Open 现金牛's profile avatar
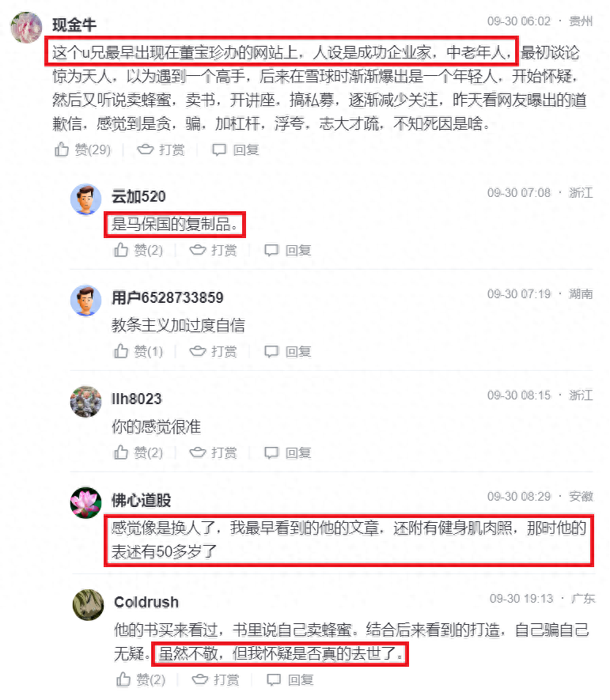The height and width of the screenshot is (700, 610). (26, 27)
